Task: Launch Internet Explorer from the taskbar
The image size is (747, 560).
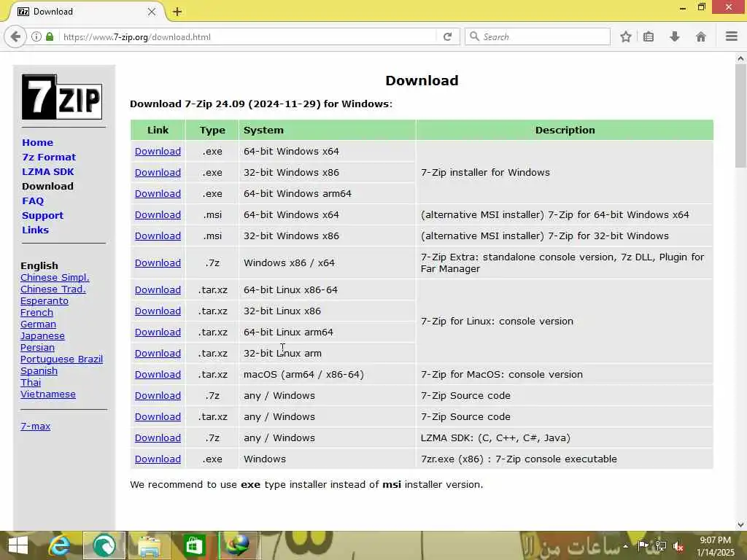Action: 60,545
